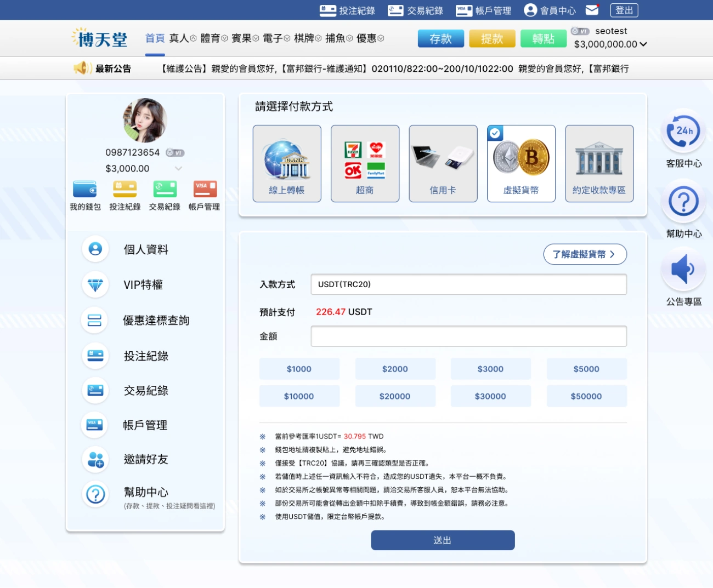The width and height of the screenshot is (713, 588).
Task: Click the announcement speaker icon on right
Action: coord(683,269)
